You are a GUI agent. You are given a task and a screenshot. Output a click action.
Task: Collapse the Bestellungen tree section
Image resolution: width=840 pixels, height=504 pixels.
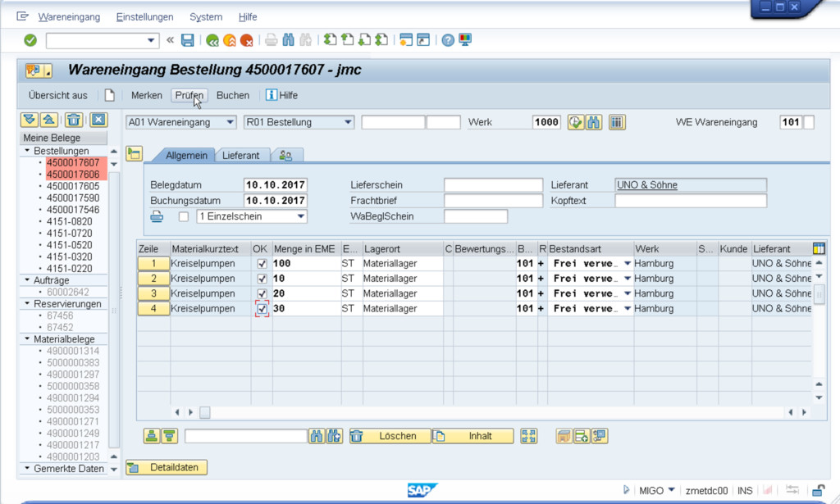click(x=27, y=151)
